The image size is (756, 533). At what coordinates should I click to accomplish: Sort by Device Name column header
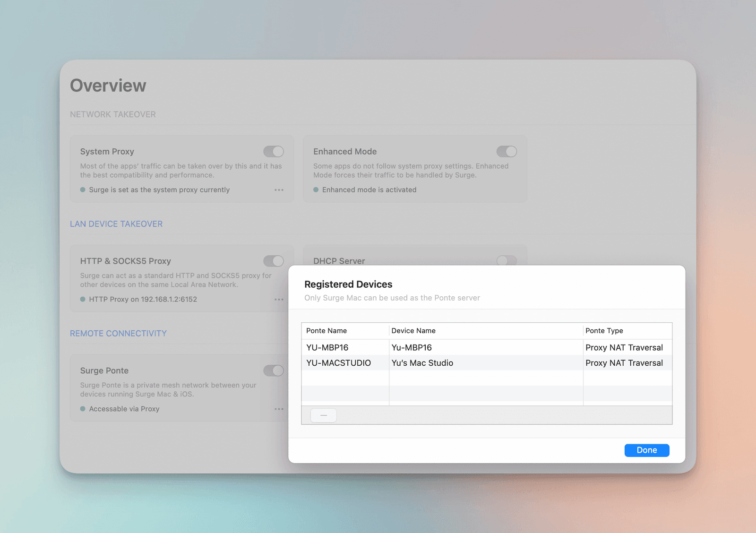coord(486,331)
